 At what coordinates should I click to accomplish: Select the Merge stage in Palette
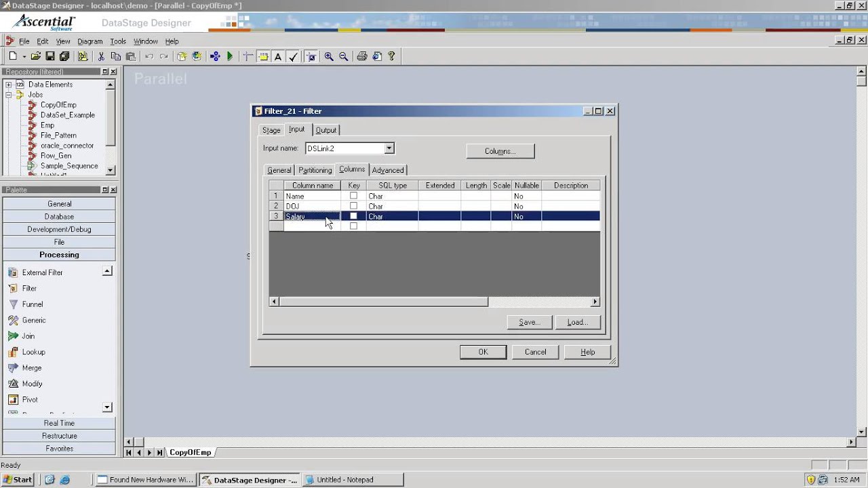(31, 368)
